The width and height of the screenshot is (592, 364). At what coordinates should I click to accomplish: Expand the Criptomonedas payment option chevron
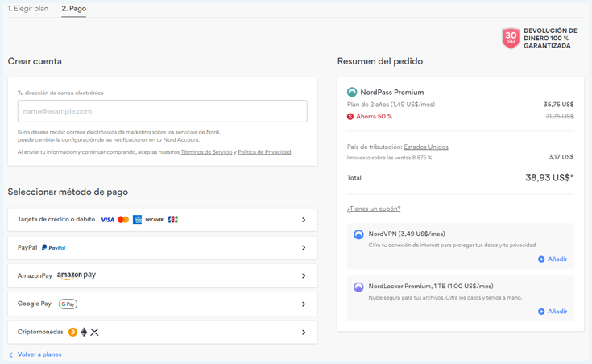click(x=304, y=333)
